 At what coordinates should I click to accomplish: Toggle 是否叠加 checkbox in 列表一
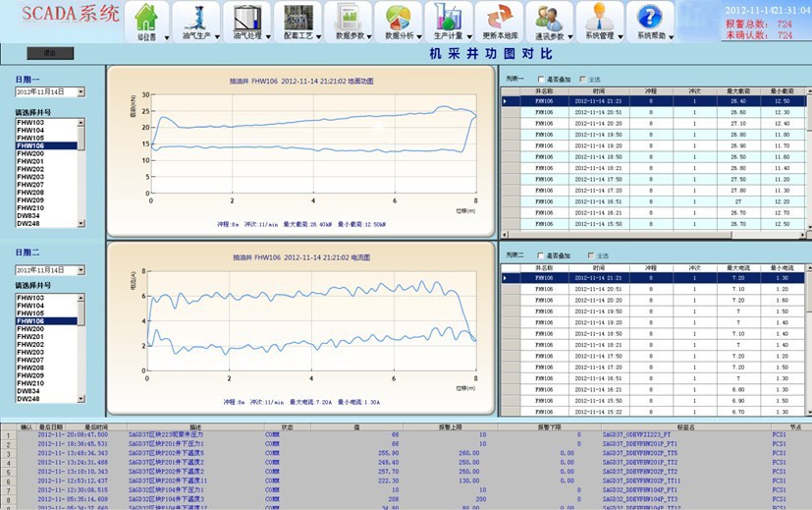point(541,79)
